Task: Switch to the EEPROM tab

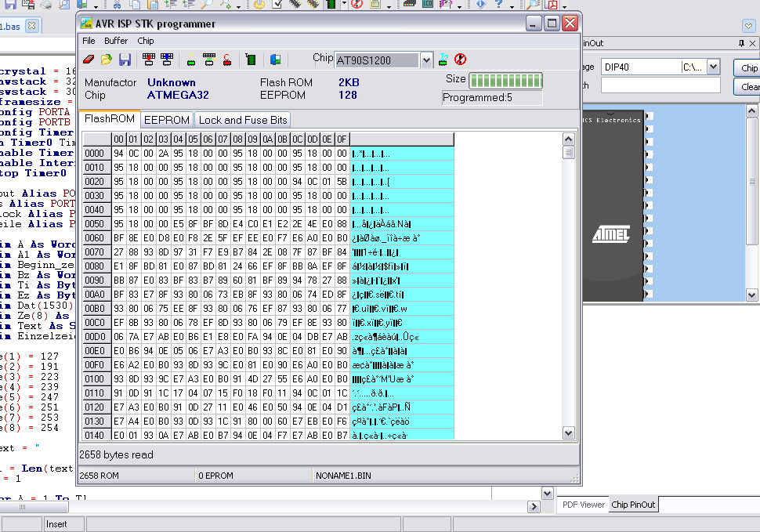Action: 167,120
